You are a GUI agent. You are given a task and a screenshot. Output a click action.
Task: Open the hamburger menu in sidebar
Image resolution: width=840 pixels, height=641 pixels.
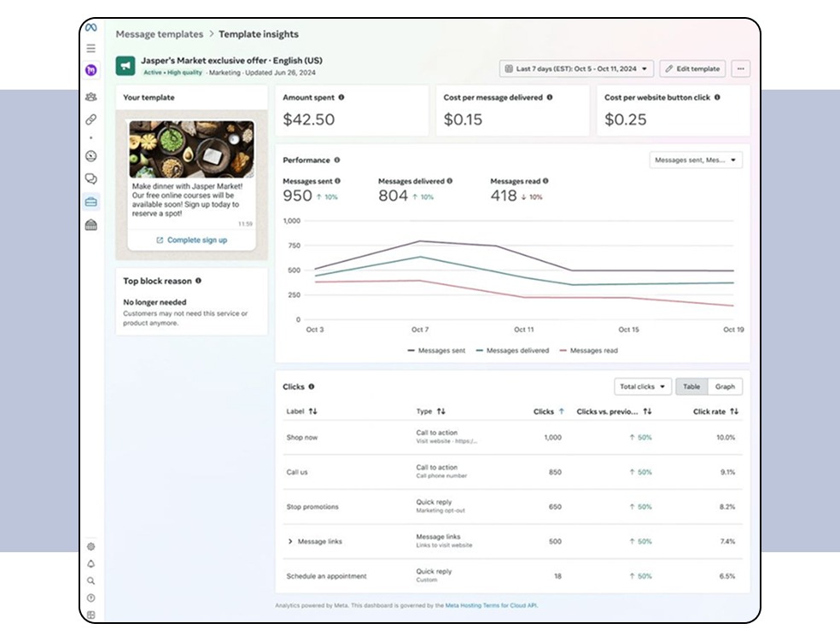(x=91, y=49)
